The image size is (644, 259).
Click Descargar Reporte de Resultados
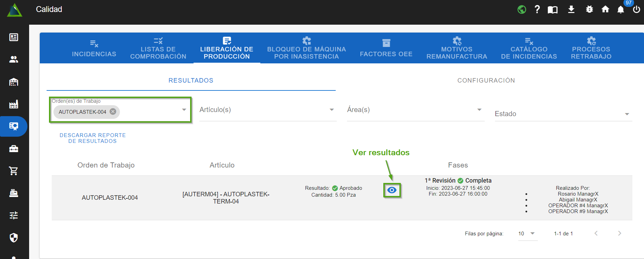[92, 138]
